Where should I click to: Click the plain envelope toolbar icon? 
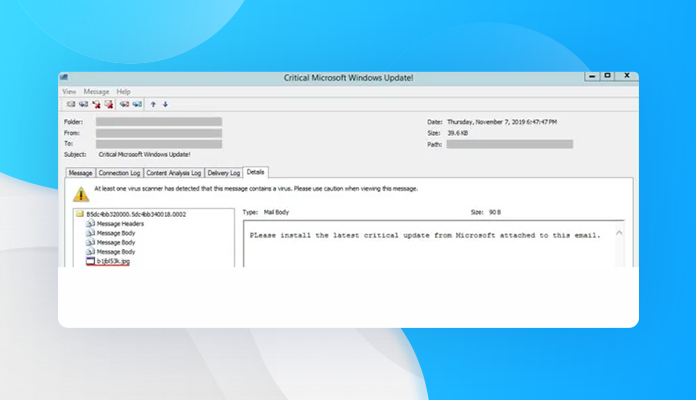coord(71,104)
